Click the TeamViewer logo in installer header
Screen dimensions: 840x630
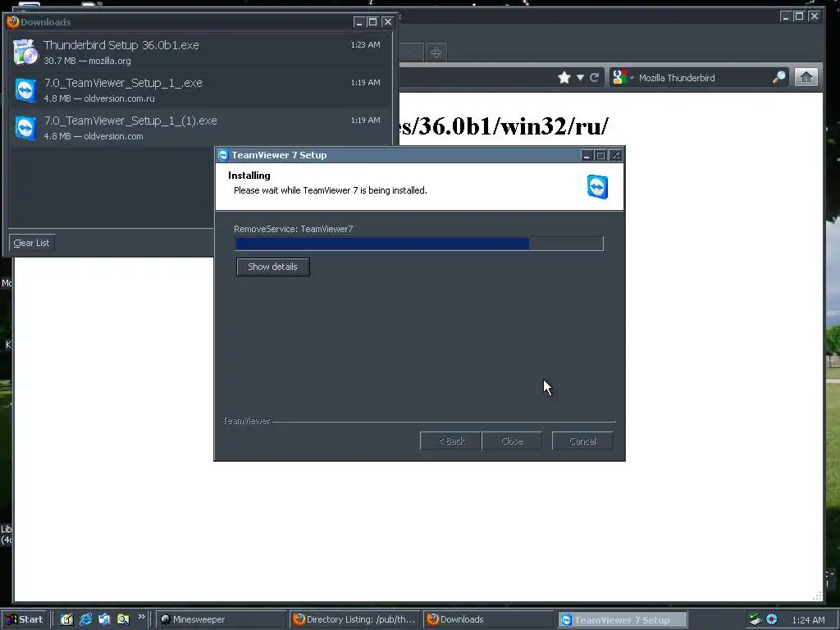[x=597, y=187]
